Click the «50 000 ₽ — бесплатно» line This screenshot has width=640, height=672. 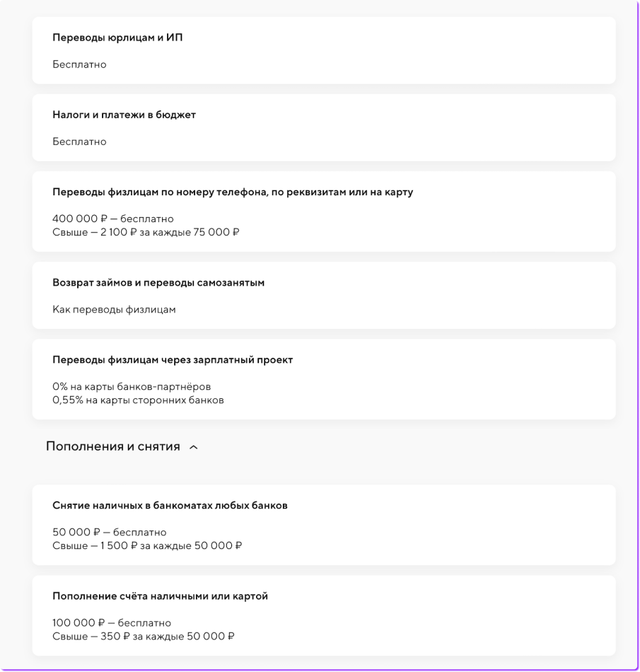tap(110, 532)
